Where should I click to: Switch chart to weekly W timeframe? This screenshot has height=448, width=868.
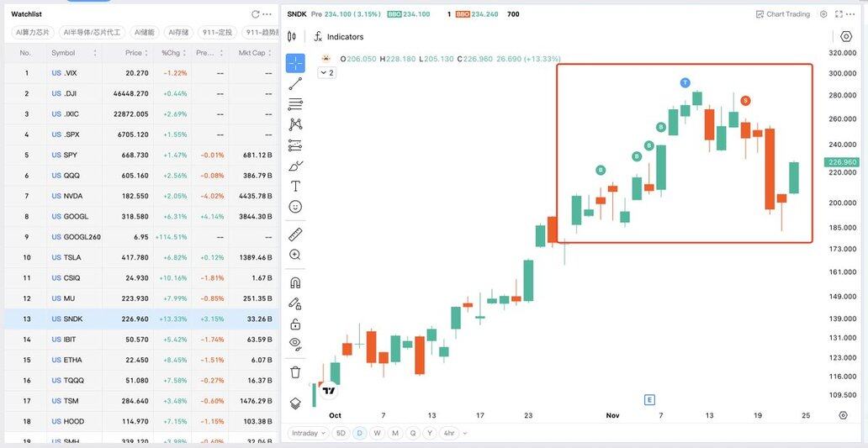pos(377,433)
